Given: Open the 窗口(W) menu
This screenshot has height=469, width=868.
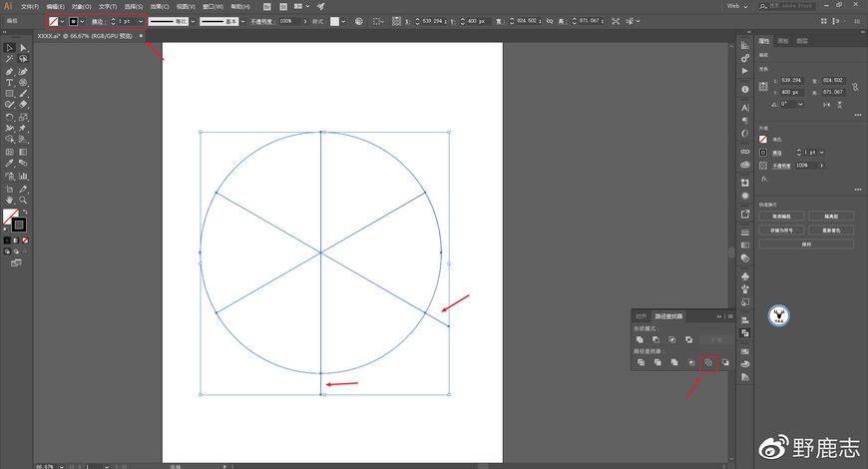Looking at the screenshot, I should tap(213, 7).
